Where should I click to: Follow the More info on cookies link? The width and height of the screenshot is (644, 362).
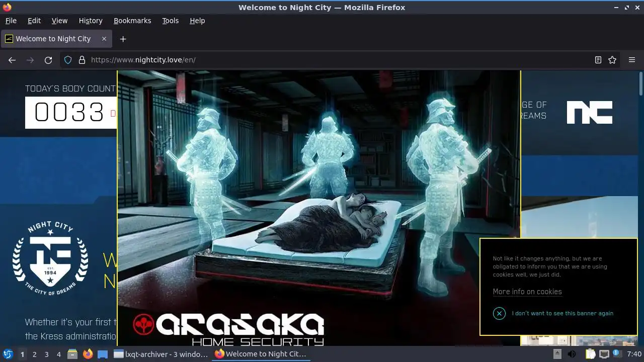tap(527, 292)
